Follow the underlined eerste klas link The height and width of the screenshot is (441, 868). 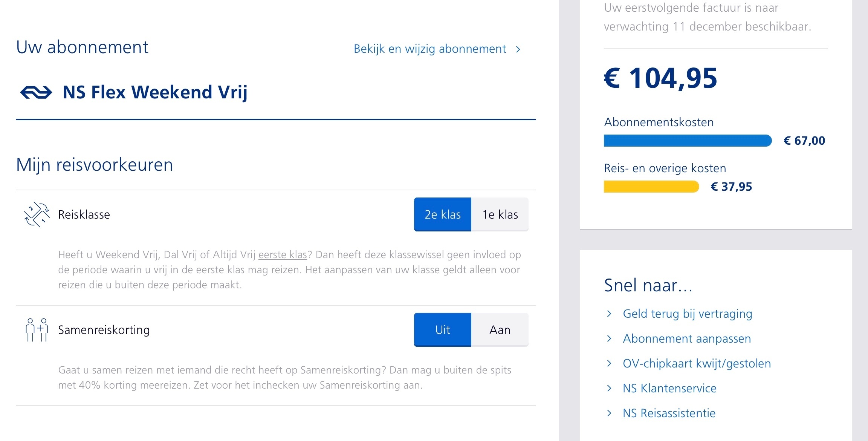283,255
